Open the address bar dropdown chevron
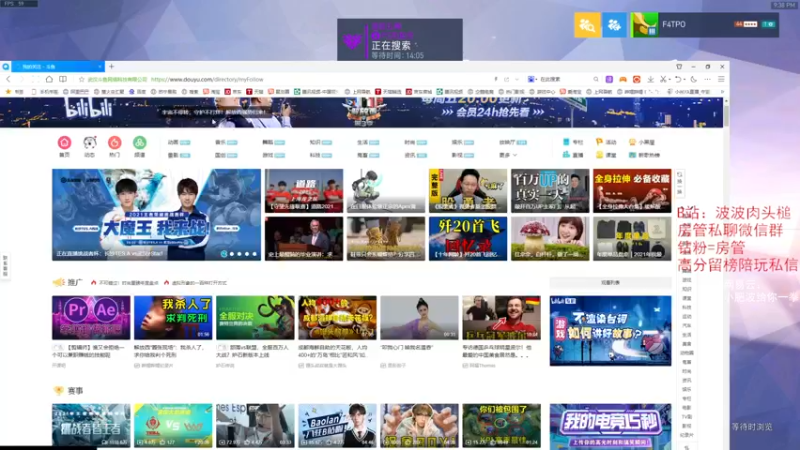Image resolution: width=800 pixels, height=450 pixels. [x=517, y=79]
